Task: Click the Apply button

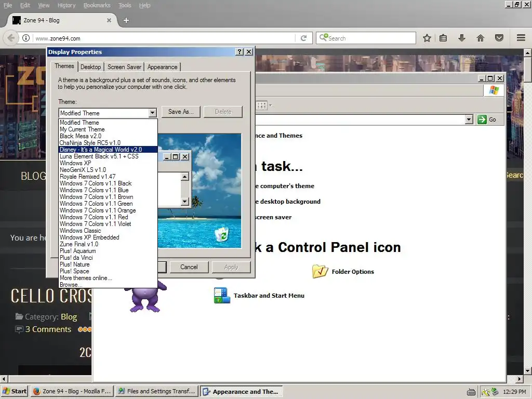Action: click(231, 267)
